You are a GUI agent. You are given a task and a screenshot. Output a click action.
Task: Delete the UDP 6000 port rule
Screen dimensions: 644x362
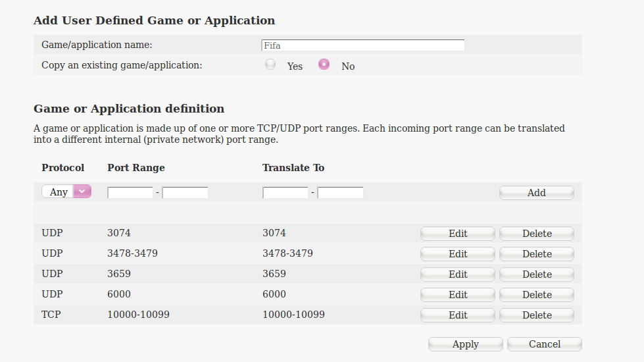coord(537,295)
